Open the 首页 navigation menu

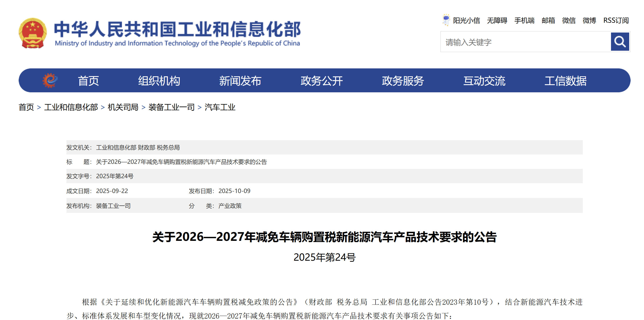88,81
